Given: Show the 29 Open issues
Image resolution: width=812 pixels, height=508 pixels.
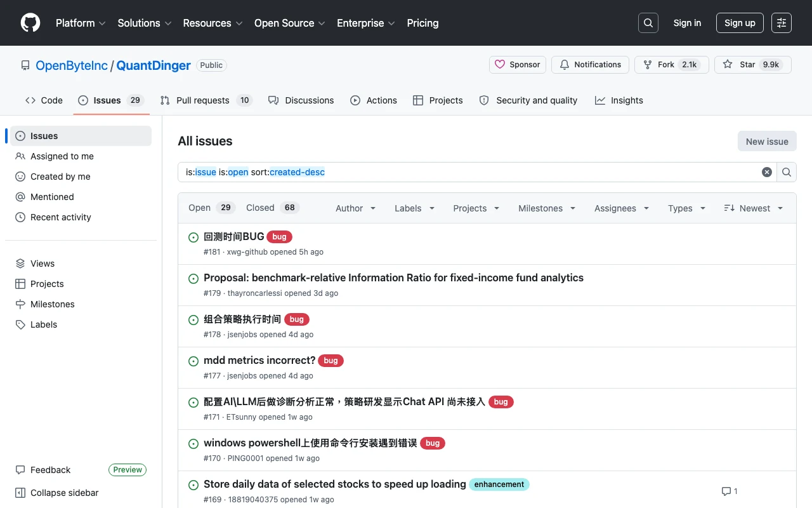Looking at the screenshot, I should click(212, 208).
